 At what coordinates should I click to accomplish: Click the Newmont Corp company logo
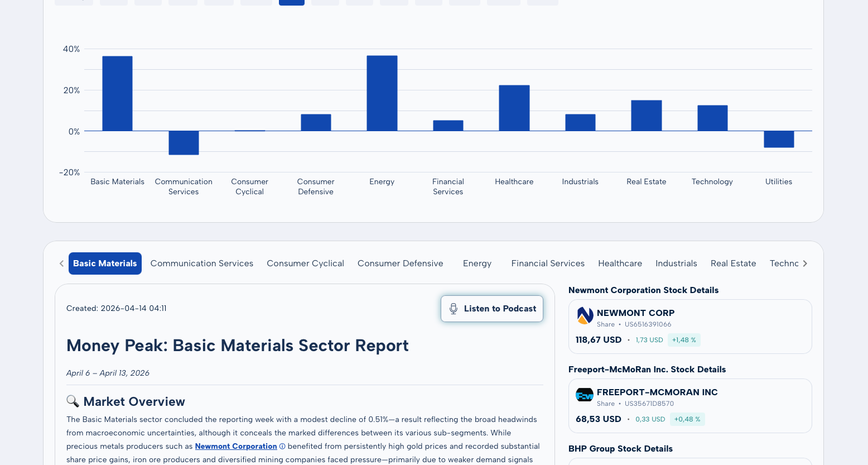point(585,315)
